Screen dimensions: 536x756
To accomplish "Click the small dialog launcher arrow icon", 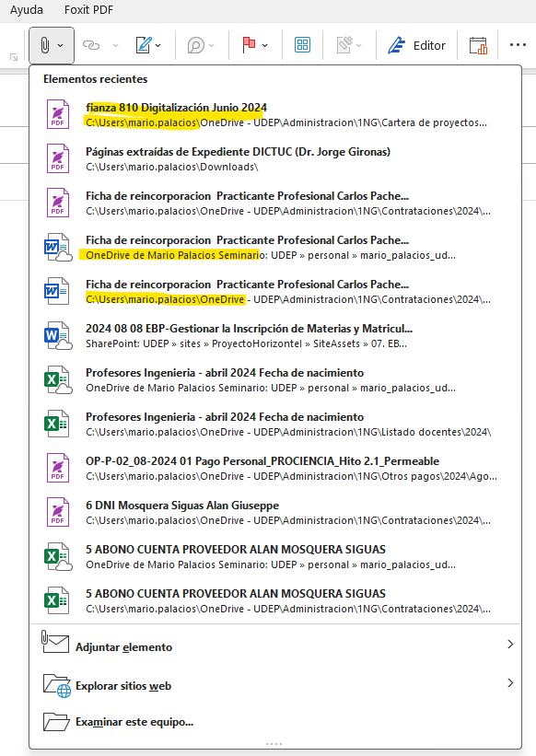I will [14, 57].
